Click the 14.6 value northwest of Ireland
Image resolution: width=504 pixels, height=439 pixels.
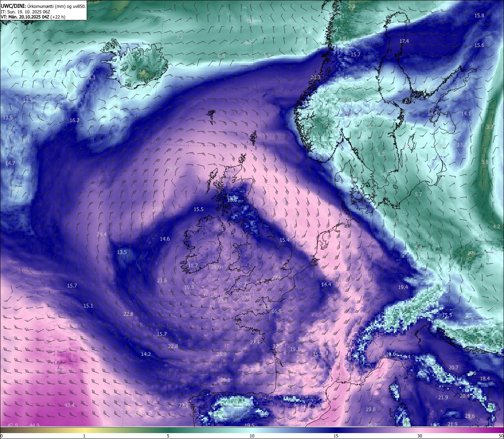coord(165,239)
